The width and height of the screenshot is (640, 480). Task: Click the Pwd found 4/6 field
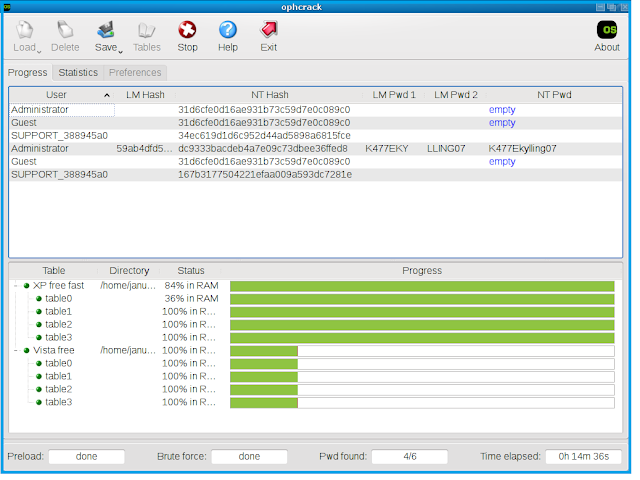click(x=409, y=457)
